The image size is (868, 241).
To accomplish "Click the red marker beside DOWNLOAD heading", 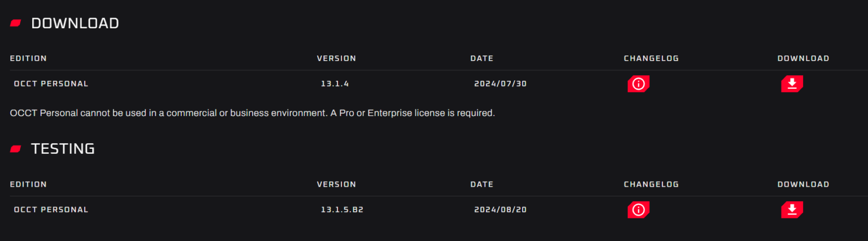I will coord(16,23).
